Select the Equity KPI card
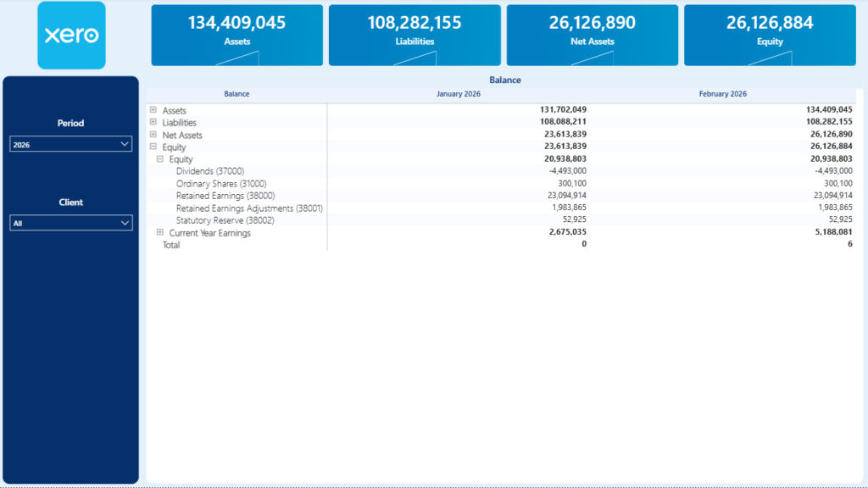 tap(769, 35)
